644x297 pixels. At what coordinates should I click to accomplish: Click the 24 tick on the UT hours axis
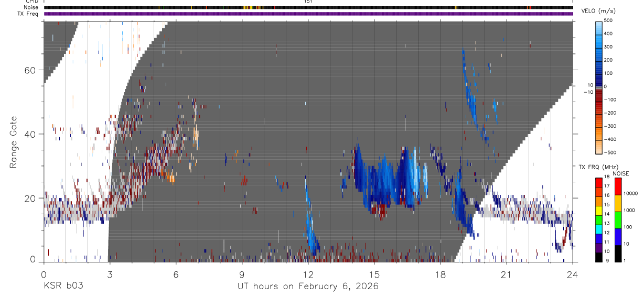[572, 274]
